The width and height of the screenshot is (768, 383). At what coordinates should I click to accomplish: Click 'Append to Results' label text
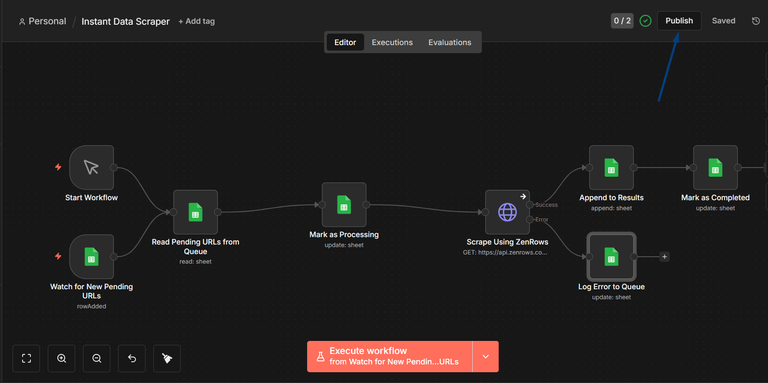tap(611, 198)
